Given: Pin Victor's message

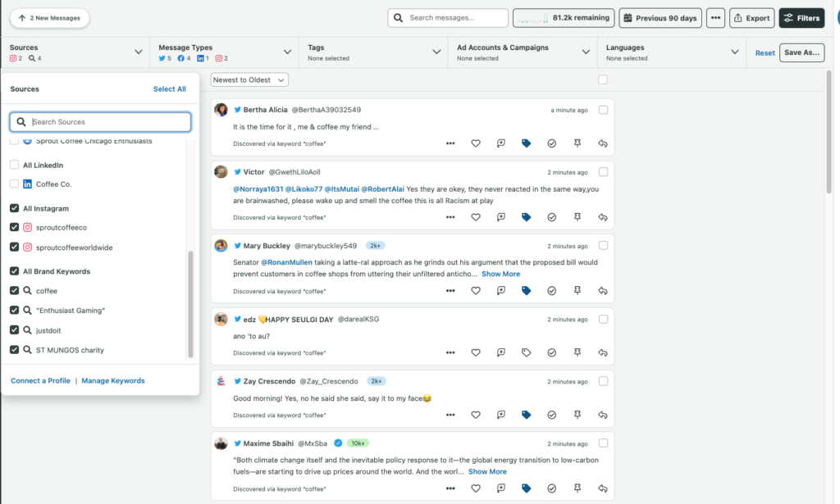Looking at the screenshot, I should point(577,217).
